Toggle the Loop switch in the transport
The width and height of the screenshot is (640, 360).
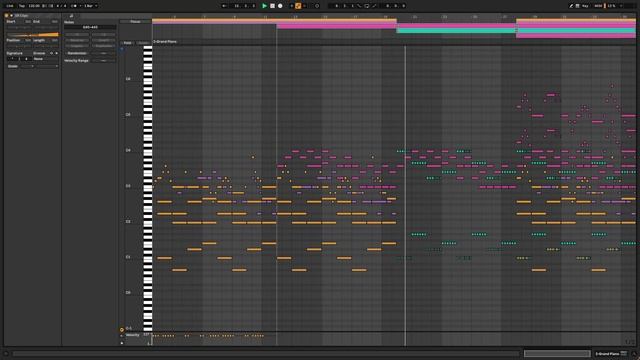(x=367, y=6)
